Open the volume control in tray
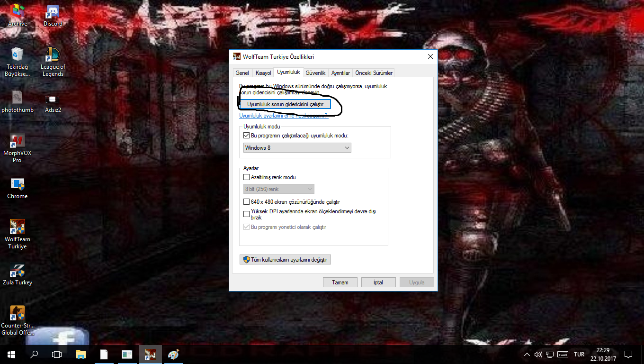 [x=538, y=354]
